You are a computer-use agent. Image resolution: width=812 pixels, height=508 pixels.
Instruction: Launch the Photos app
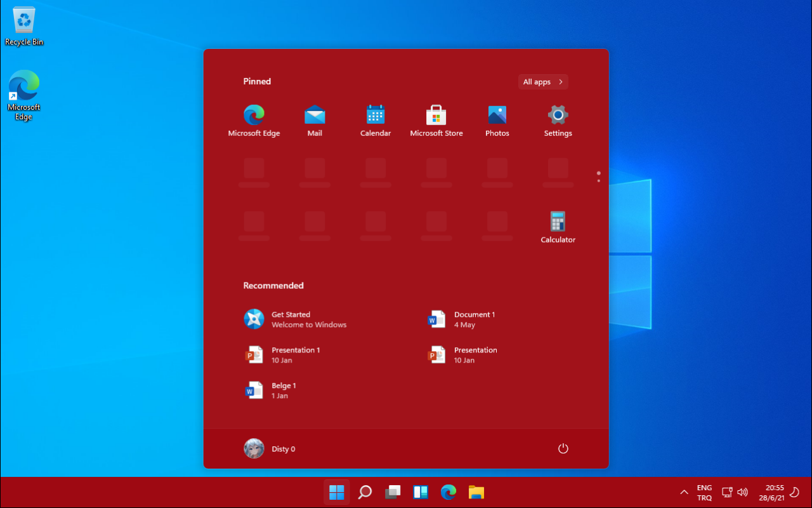497,121
